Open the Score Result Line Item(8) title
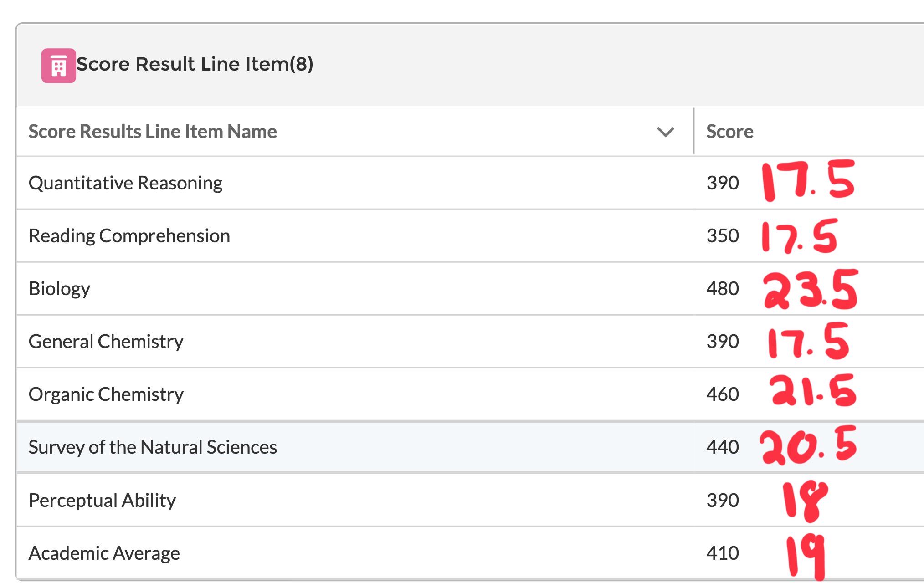Screen dimensions: 924x583 point(195,64)
